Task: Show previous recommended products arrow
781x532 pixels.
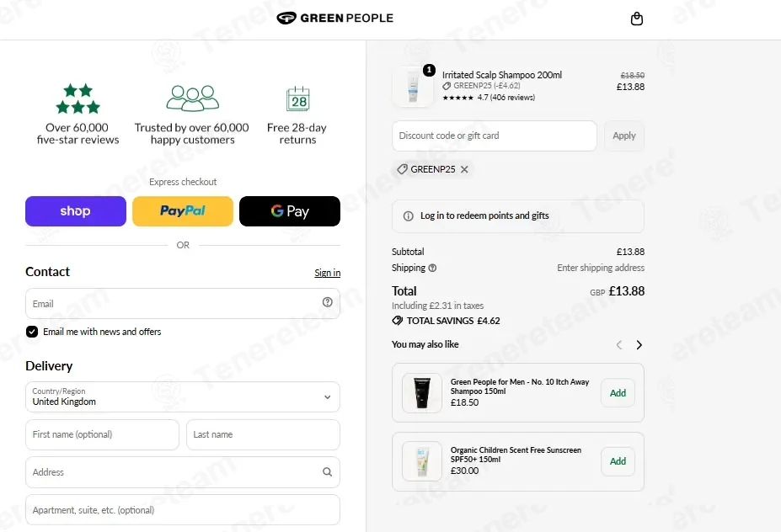Action: (x=619, y=345)
